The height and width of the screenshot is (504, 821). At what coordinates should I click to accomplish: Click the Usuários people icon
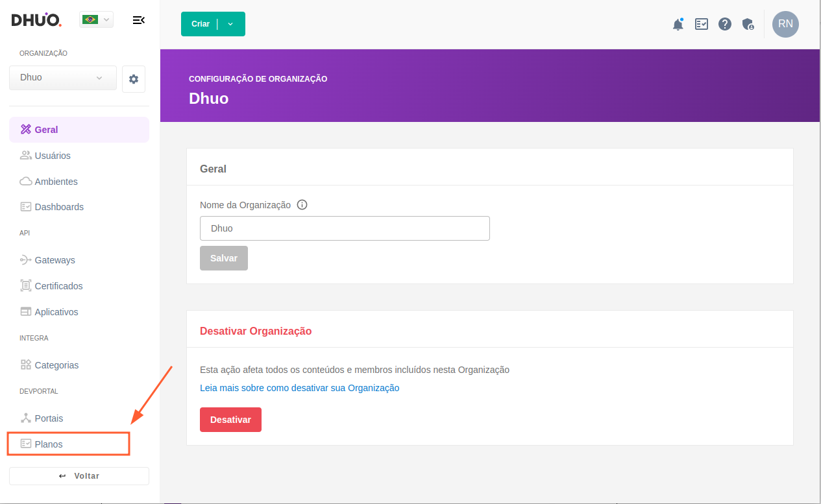click(x=26, y=156)
